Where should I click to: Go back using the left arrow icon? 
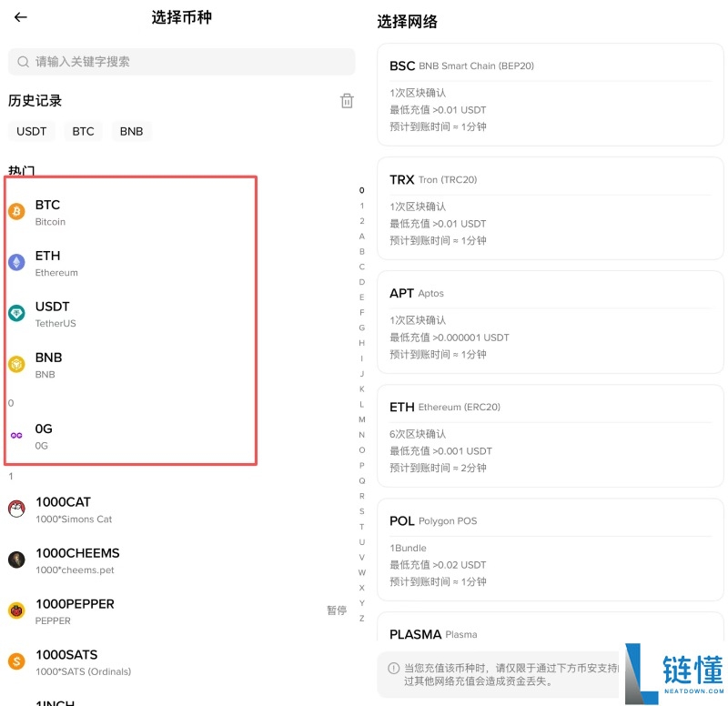pos(20,17)
